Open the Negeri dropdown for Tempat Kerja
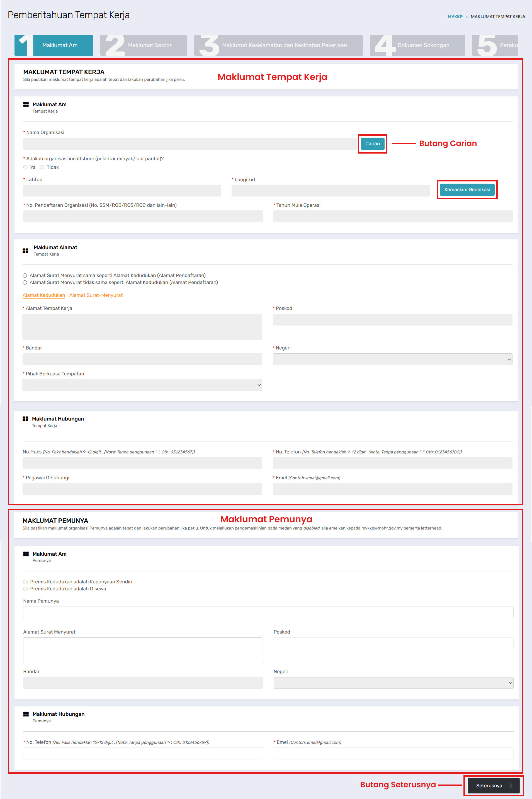 (x=392, y=359)
